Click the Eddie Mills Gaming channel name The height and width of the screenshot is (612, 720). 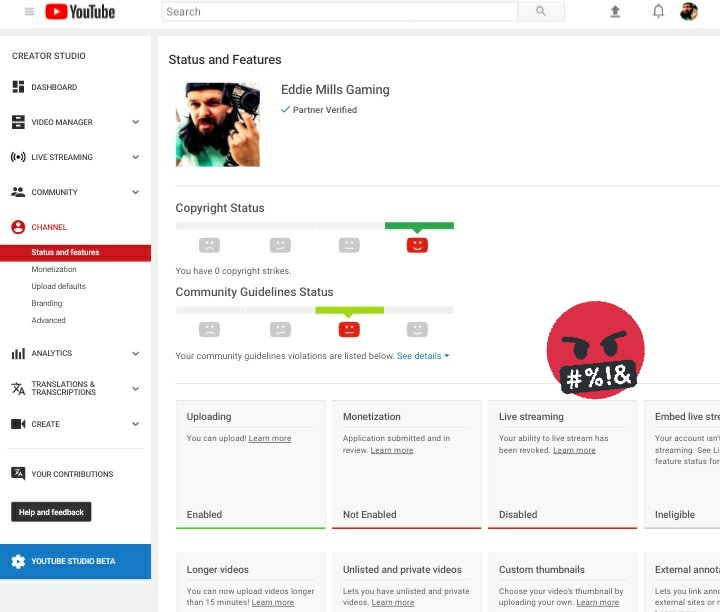[335, 90]
